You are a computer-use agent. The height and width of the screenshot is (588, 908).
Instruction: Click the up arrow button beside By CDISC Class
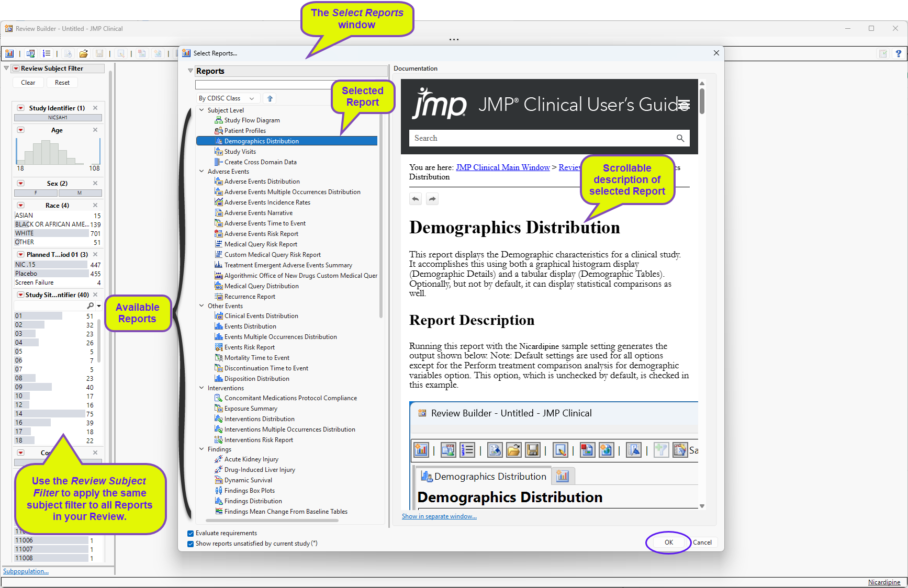tap(270, 98)
